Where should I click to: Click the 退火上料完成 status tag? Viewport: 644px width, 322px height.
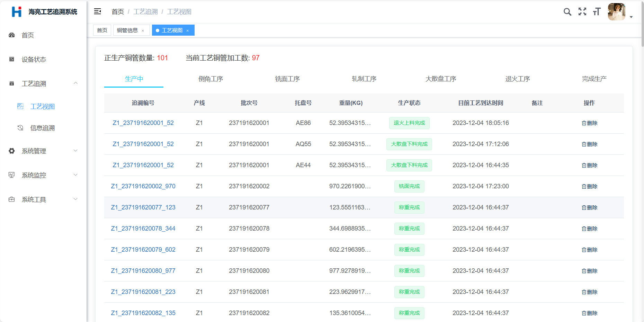(x=409, y=123)
